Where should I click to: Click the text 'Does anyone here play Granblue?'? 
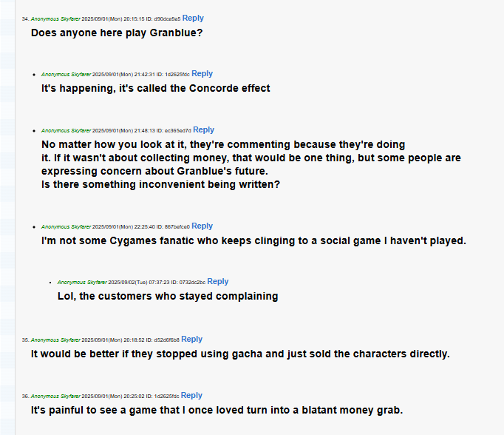(117, 33)
